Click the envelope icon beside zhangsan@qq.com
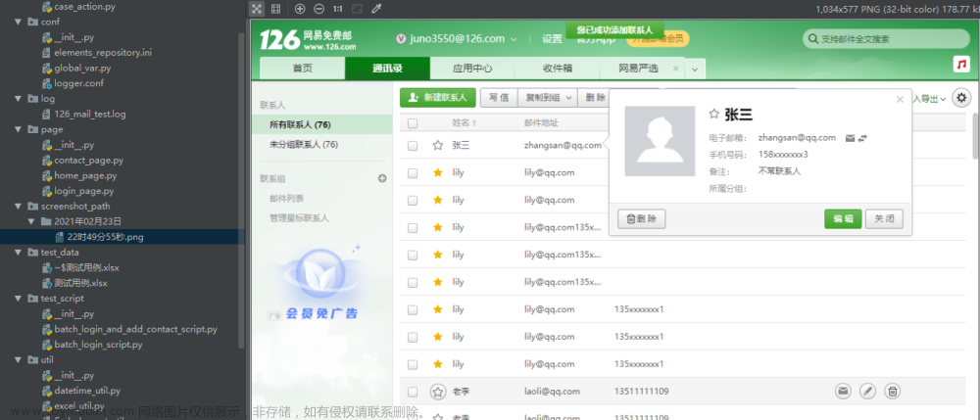 click(850, 138)
